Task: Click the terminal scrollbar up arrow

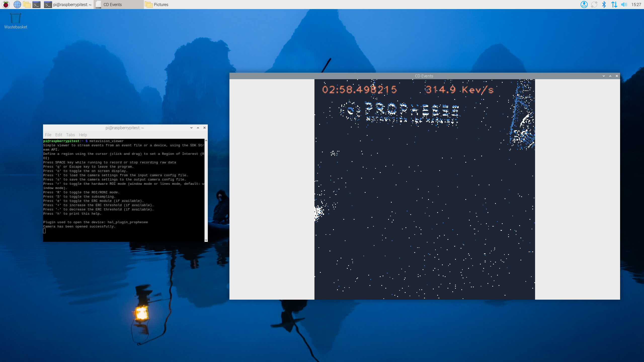Action: pos(206,140)
